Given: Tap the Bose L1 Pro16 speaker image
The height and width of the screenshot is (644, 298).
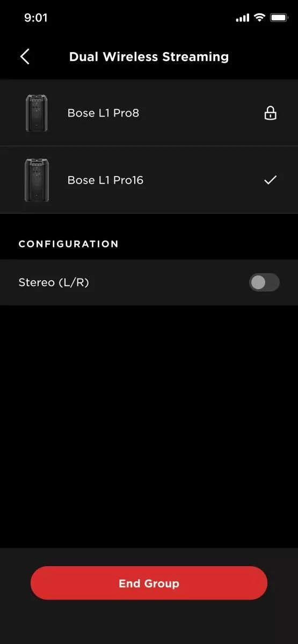Looking at the screenshot, I should click(36, 180).
